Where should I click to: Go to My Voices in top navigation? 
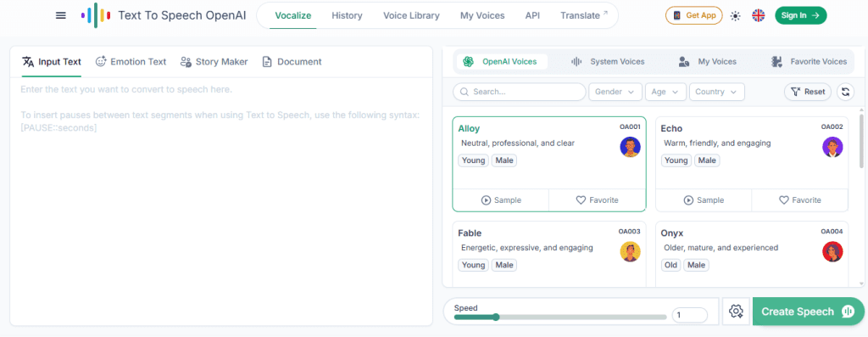pos(482,15)
